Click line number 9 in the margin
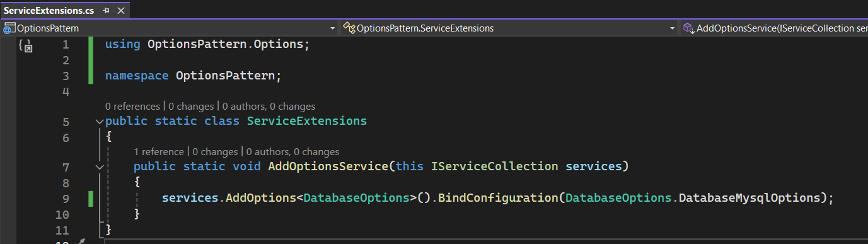This screenshot has height=244, width=868. coord(66,198)
